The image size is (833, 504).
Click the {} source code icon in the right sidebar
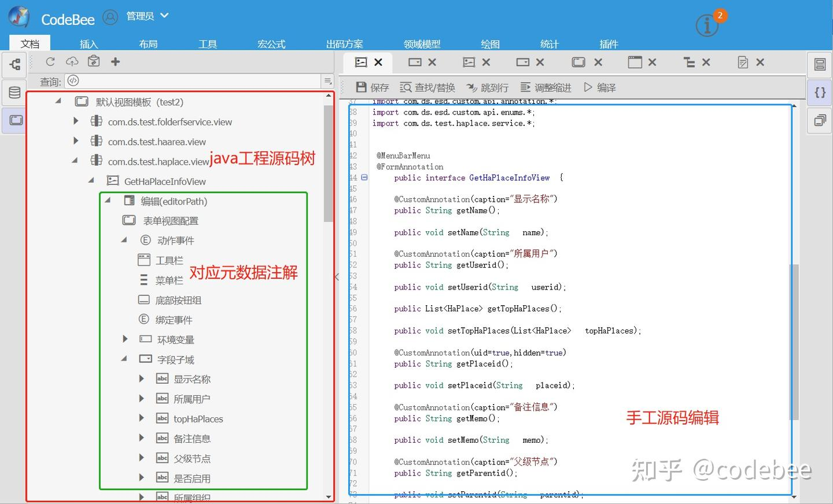819,92
